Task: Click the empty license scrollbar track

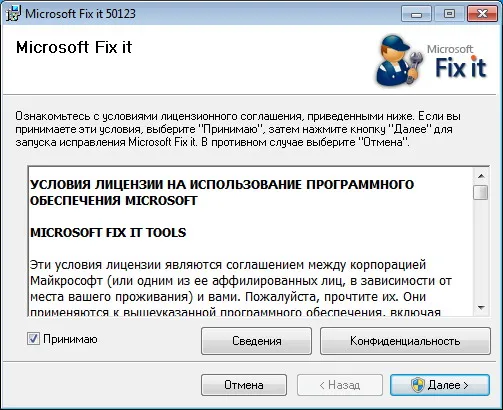Action: [x=481, y=250]
